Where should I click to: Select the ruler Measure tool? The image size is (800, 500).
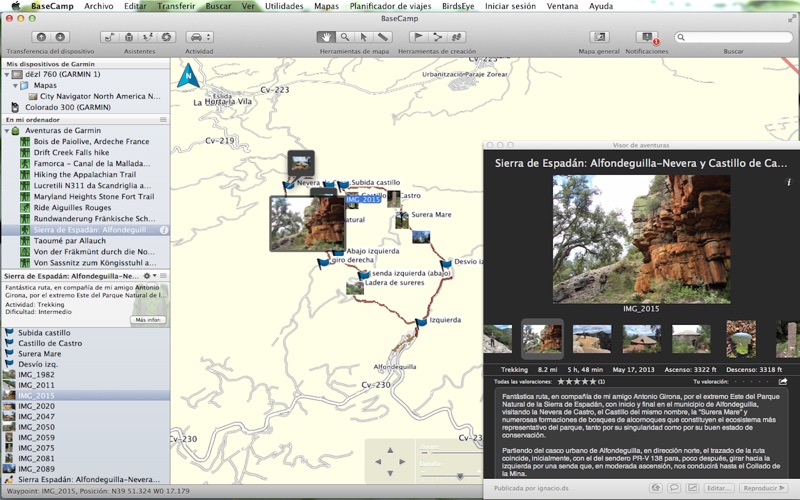pyautogui.click(x=383, y=37)
